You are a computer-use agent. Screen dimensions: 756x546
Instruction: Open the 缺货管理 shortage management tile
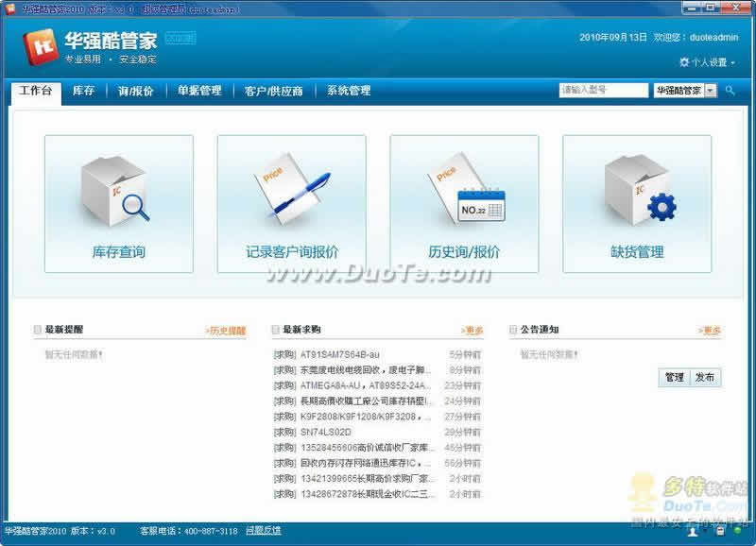tap(636, 204)
